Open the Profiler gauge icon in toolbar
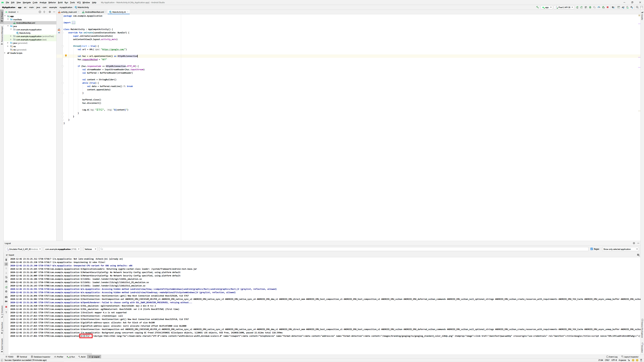The height and width of the screenshot is (362, 644). pyautogui.click(x=599, y=7)
